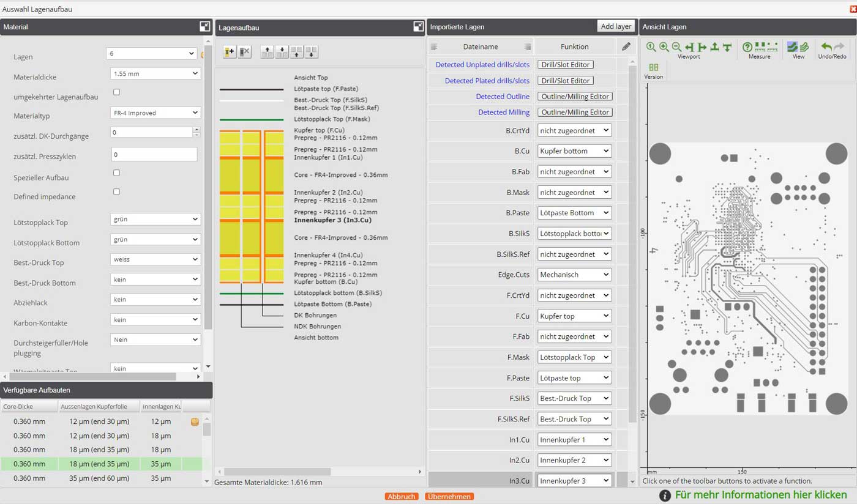Open the Drill/Slot Editor for Detected Plated drills/slots
This screenshot has width=857, height=504.
point(564,80)
